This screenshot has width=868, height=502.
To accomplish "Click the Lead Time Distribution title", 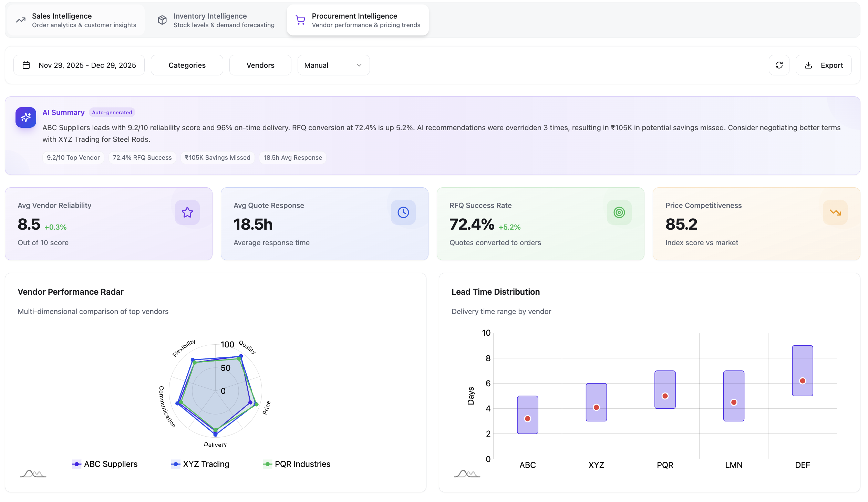I will pos(496,292).
